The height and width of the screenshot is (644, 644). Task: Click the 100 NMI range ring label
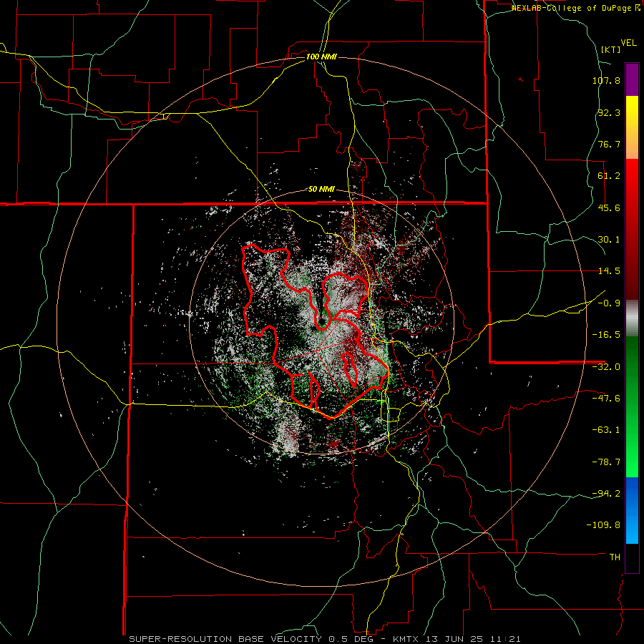click(321, 57)
